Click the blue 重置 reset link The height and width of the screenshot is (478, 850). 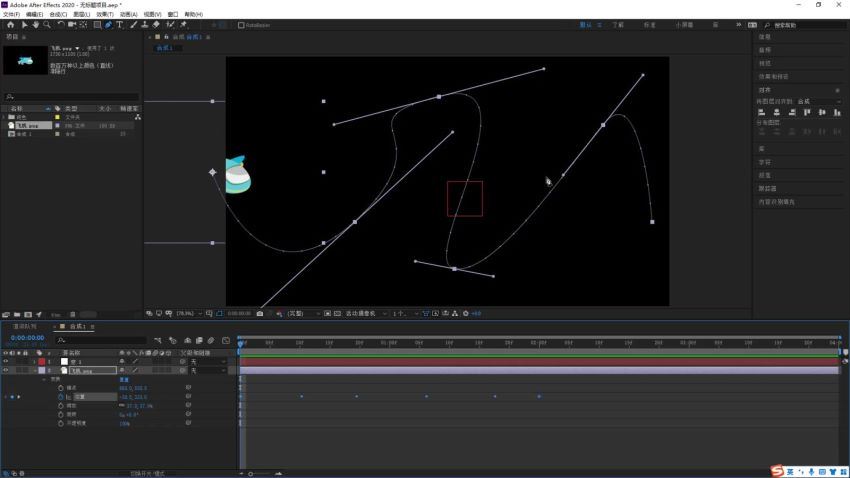tap(124, 379)
